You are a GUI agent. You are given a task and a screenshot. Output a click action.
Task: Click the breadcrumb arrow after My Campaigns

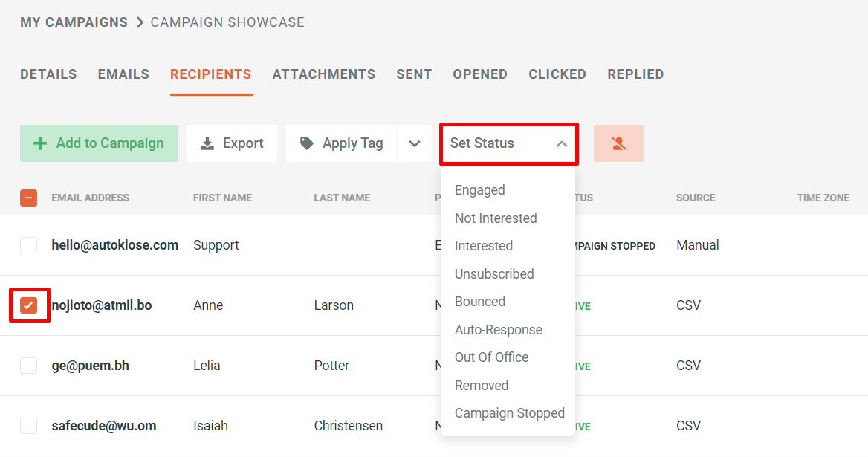(x=140, y=22)
